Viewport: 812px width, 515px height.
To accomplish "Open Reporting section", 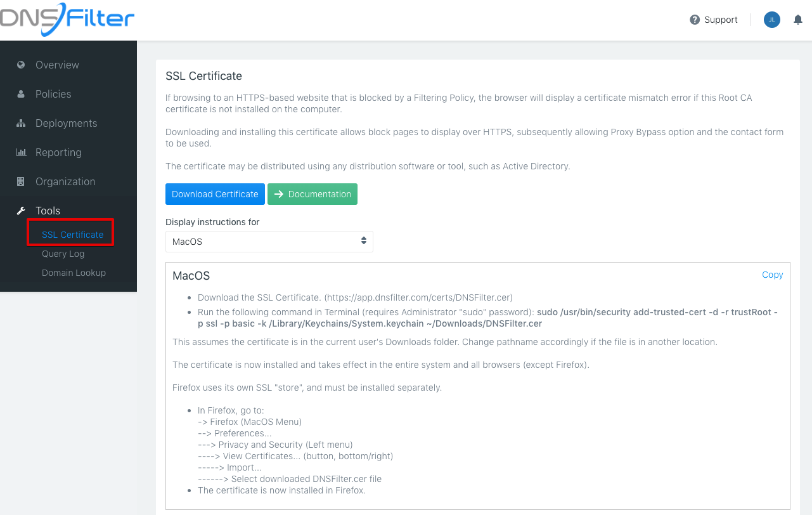I will [58, 152].
